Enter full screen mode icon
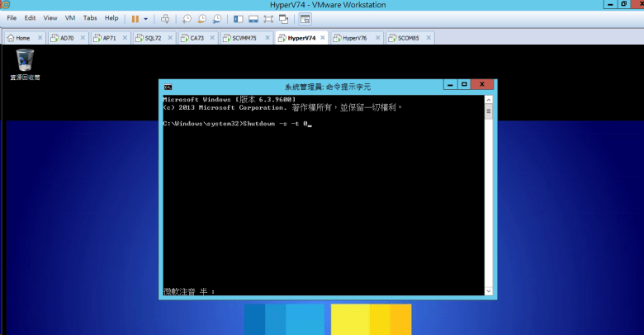 click(269, 17)
